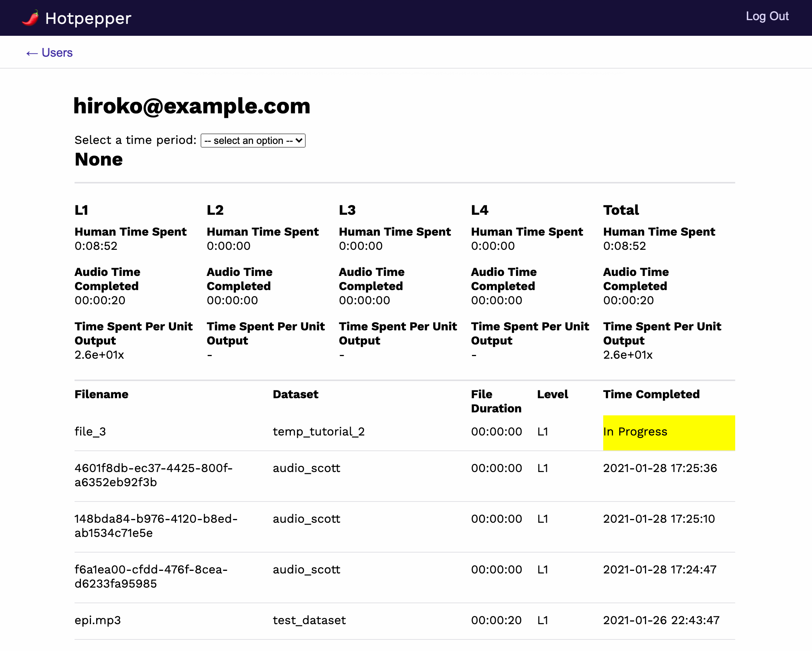Click the file_3 filename row
812x651 pixels.
[90, 431]
